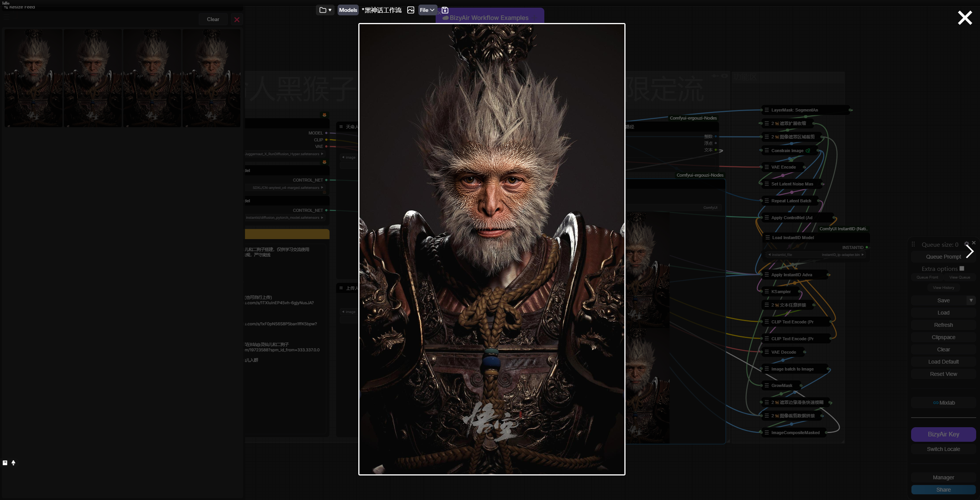Click the Share button
The width and height of the screenshot is (980, 500).
point(943,490)
